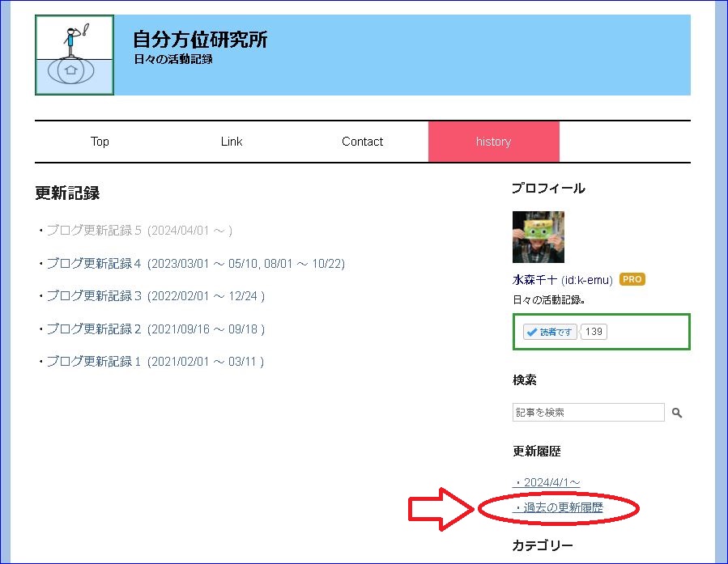Open ブログ更新記録５ (2024/04/01～) link
Image resolution: width=728 pixels, height=564 pixels.
[140, 230]
